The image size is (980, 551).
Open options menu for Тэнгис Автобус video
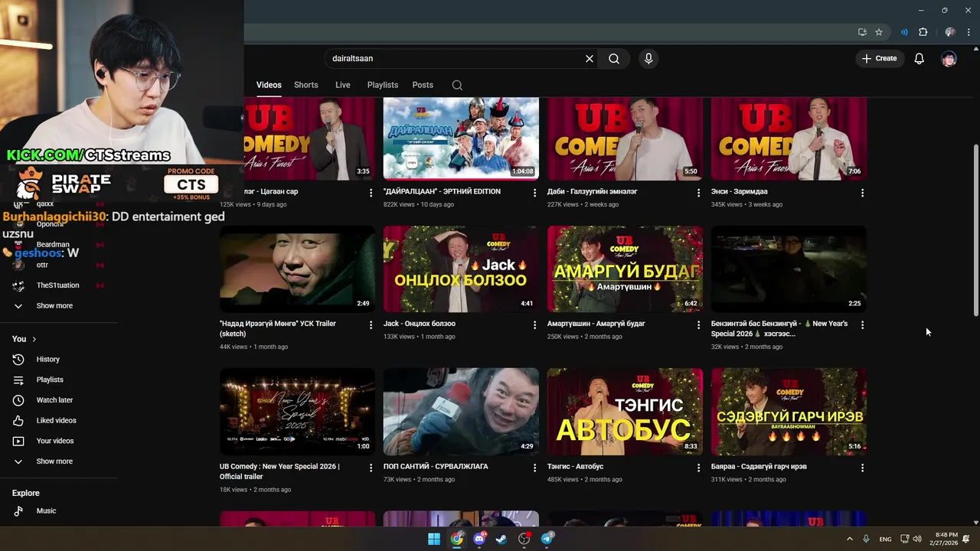tap(698, 468)
